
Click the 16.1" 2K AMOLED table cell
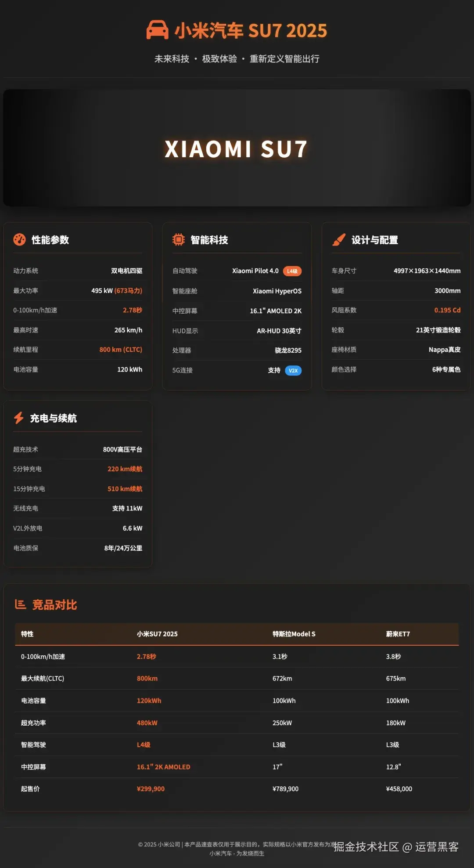tap(163, 767)
